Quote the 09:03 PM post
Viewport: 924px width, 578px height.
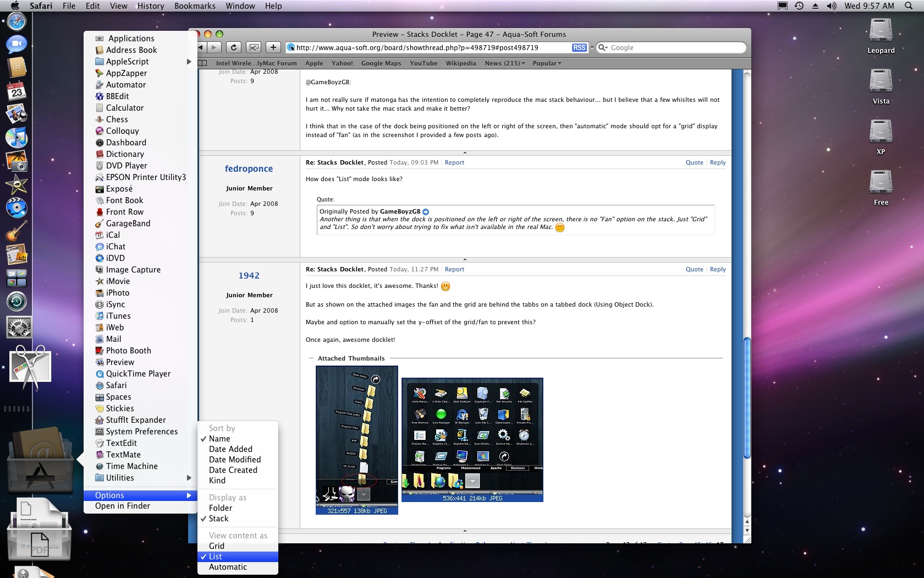[695, 162]
